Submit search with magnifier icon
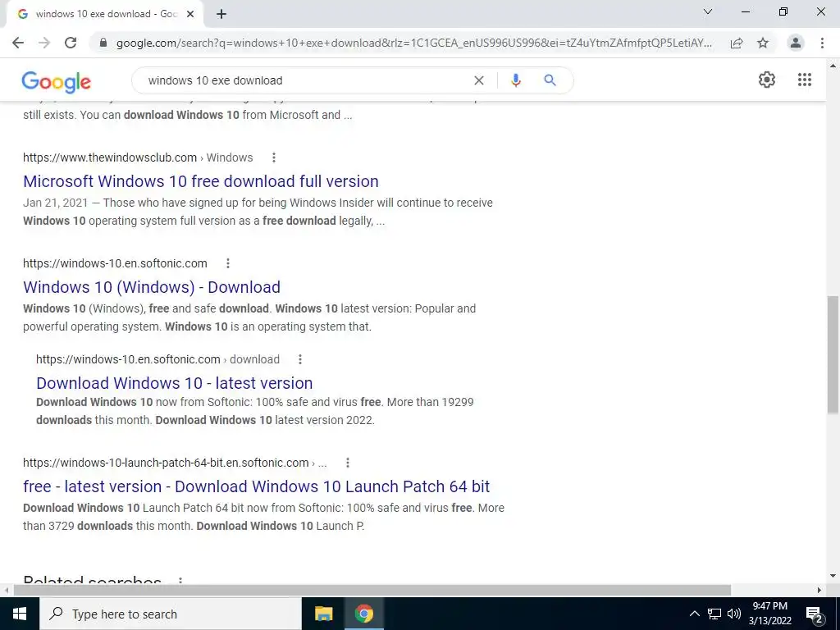The height and width of the screenshot is (630, 840). tap(550, 80)
